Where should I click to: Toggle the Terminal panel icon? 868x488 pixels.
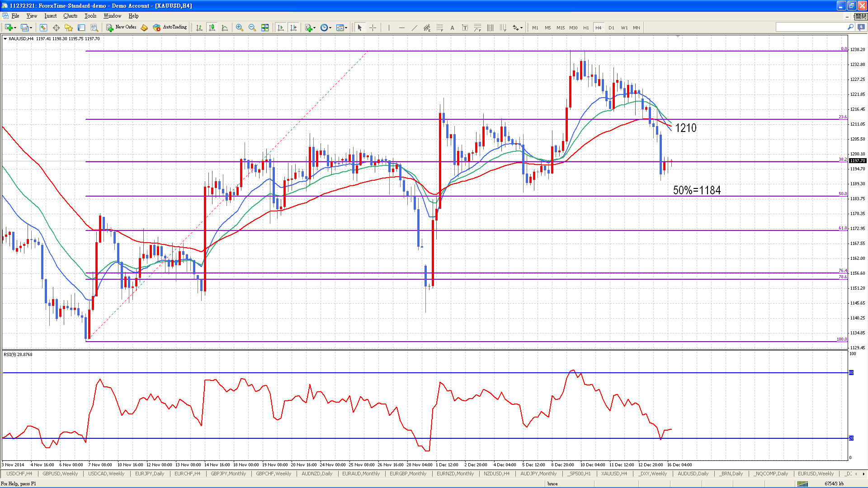[x=81, y=28]
